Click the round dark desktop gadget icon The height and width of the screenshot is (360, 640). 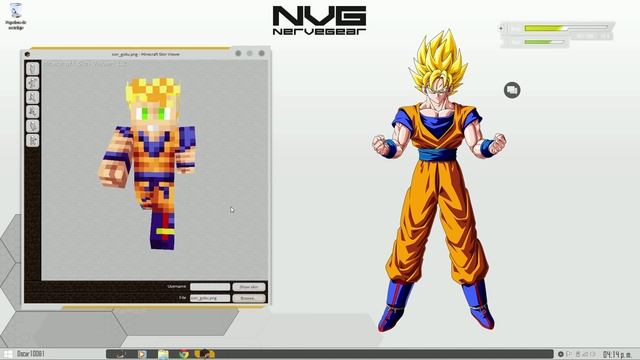[512, 90]
